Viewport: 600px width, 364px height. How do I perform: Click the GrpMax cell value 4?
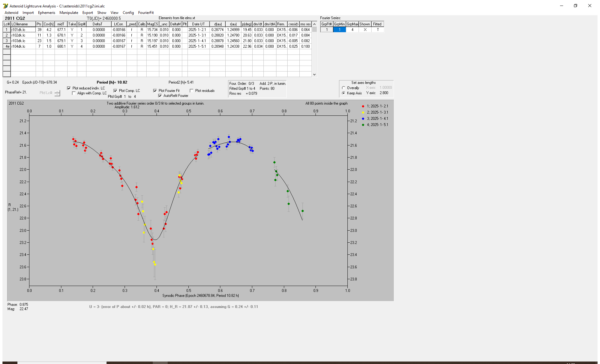352,30
